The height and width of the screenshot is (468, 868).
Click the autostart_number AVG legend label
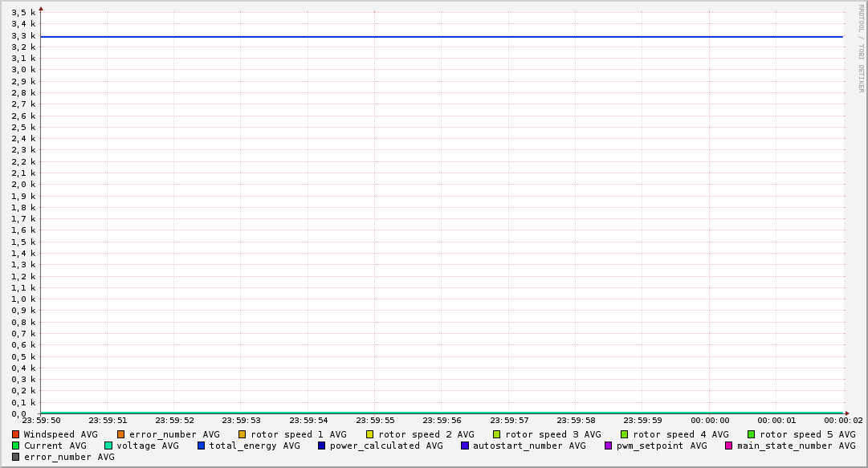[529, 446]
